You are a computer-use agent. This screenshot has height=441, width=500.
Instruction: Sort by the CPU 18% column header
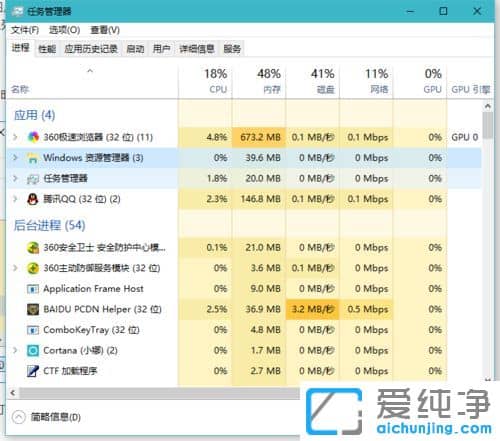click(206, 81)
